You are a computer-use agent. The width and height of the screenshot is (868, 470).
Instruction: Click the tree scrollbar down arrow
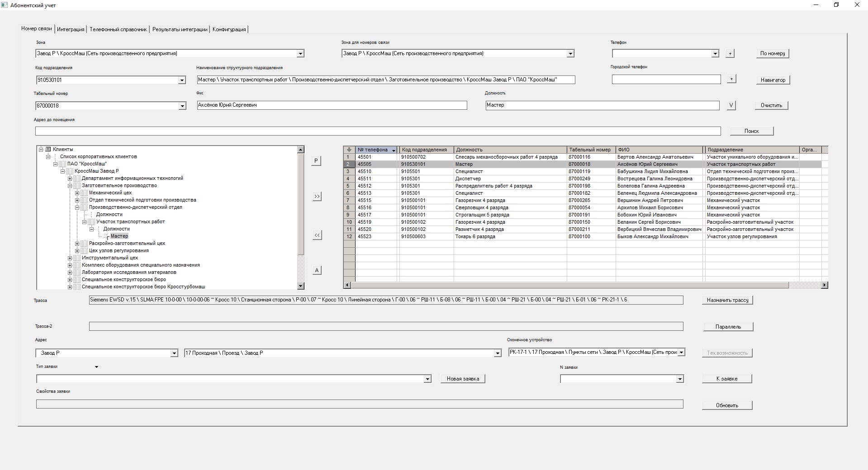(301, 286)
